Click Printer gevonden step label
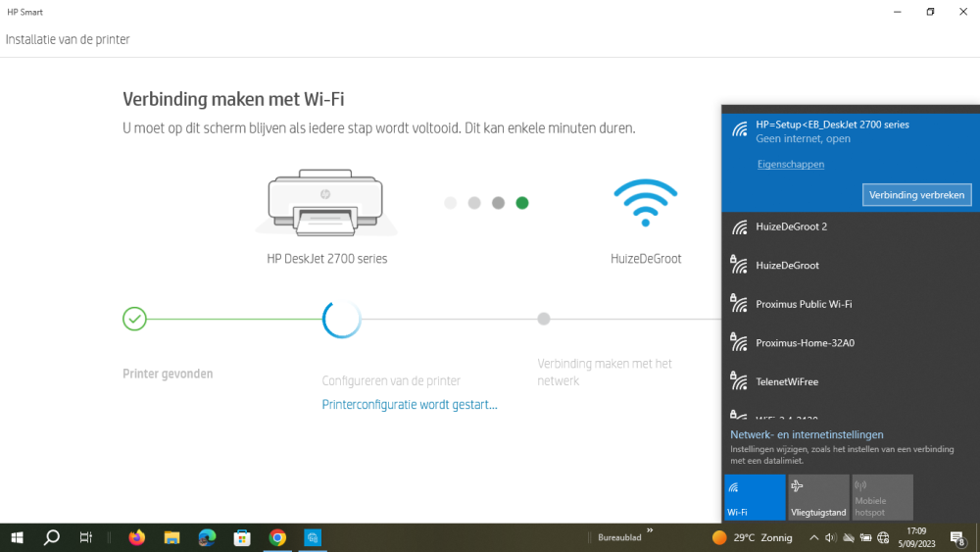Image resolution: width=980 pixels, height=552 pixels. pyautogui.click(x=168, y=374)
